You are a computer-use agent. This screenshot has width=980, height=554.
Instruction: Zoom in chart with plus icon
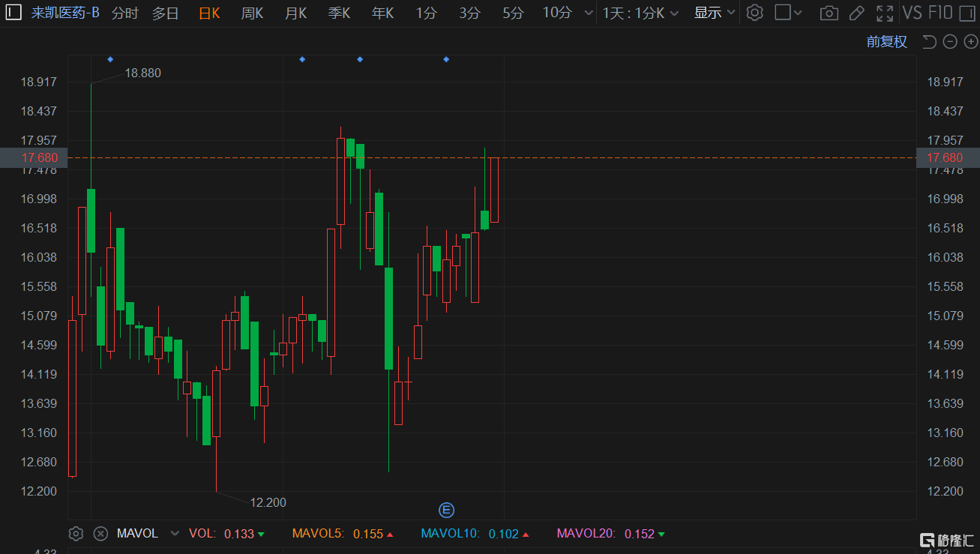(970, 42)
